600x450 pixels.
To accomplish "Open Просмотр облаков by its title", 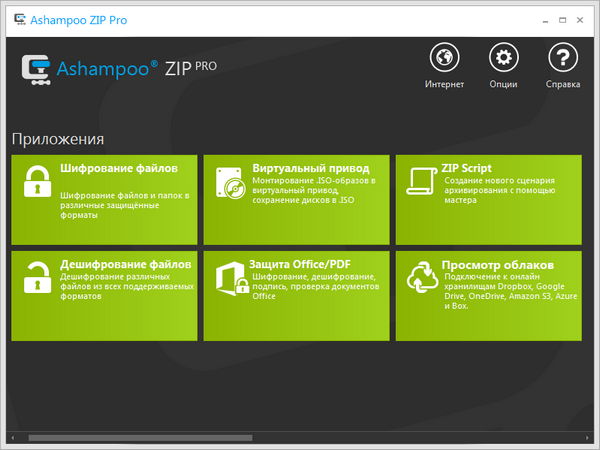I will pyautogui.click(x=497, y=264).
